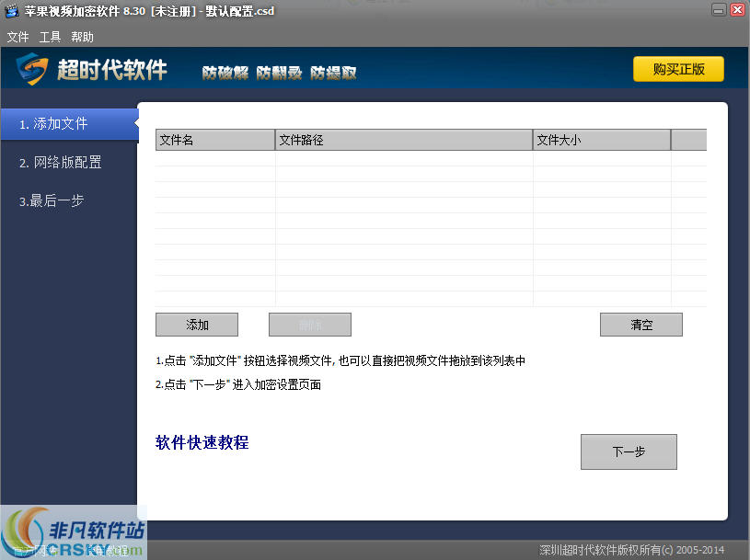This screenshot has width=750, height=560.
Task: Click the 文件路径 column header
Action: coord(404,140)
